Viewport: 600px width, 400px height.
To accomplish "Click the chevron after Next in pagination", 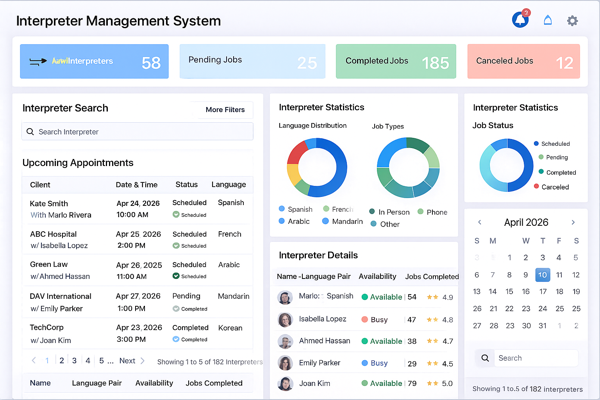I will point(142,361).
